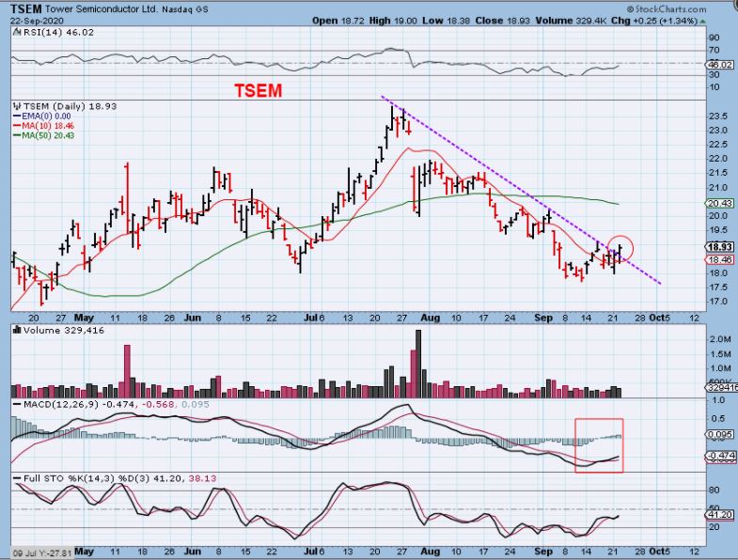Click the Low 18.38 value
This screenshot has height=560, width=738.
(447, 21)
